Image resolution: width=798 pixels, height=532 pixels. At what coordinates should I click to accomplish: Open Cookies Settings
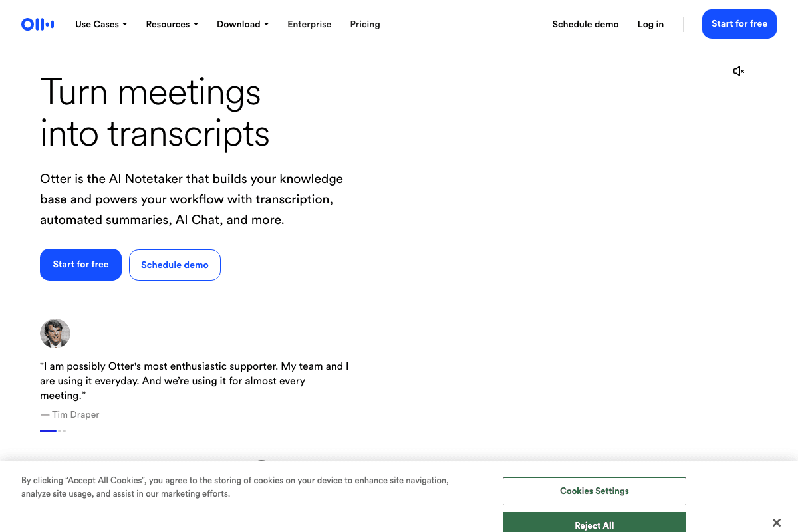coord(594,491)
